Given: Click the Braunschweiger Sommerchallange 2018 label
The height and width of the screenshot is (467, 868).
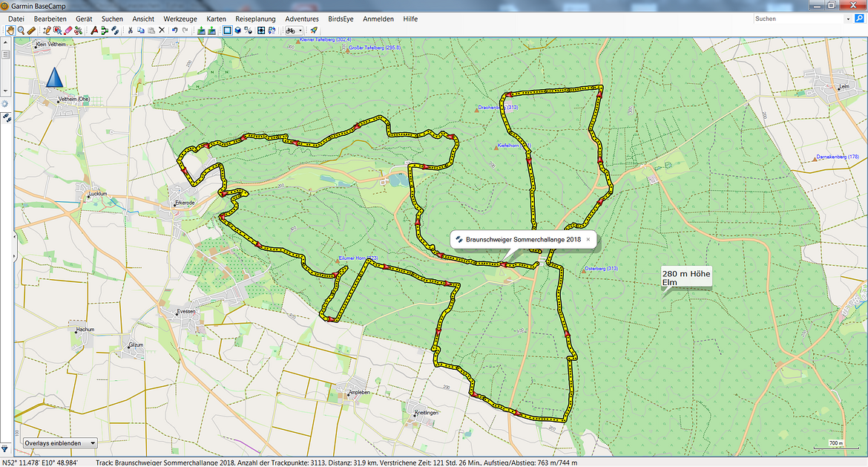Looking at the screenshot, I should coord(523,240).
